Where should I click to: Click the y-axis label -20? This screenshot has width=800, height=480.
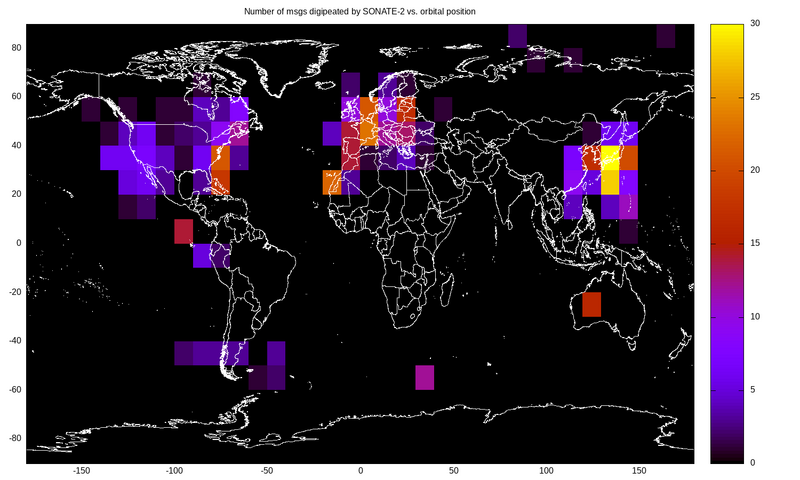[x=12, y=292]
